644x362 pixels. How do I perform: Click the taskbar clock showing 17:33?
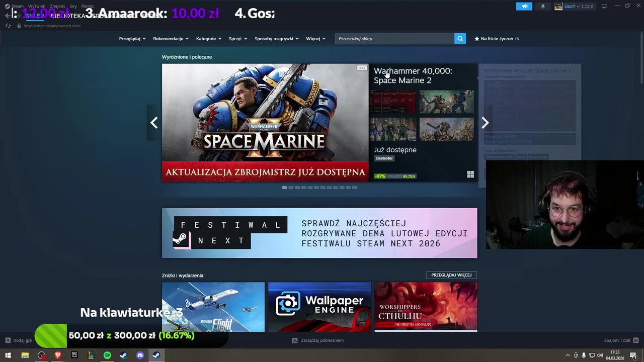click(x=615, y=355)
